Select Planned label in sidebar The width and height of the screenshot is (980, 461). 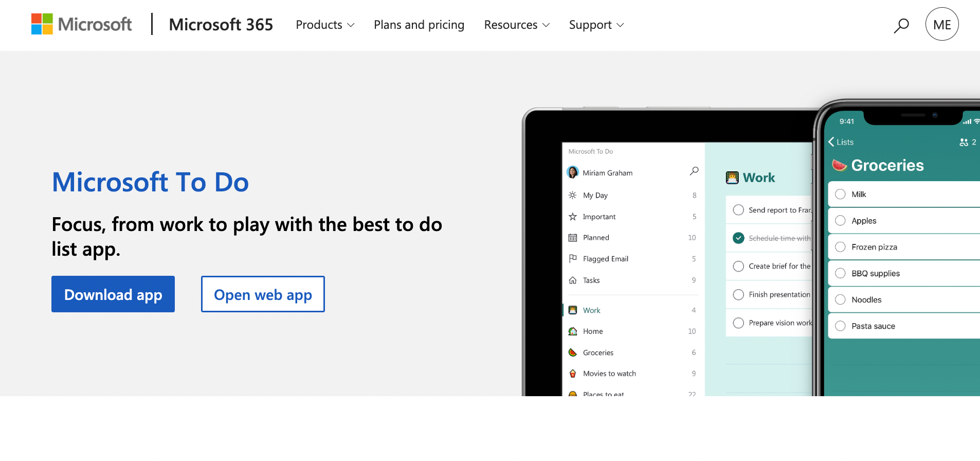[596, 238]
